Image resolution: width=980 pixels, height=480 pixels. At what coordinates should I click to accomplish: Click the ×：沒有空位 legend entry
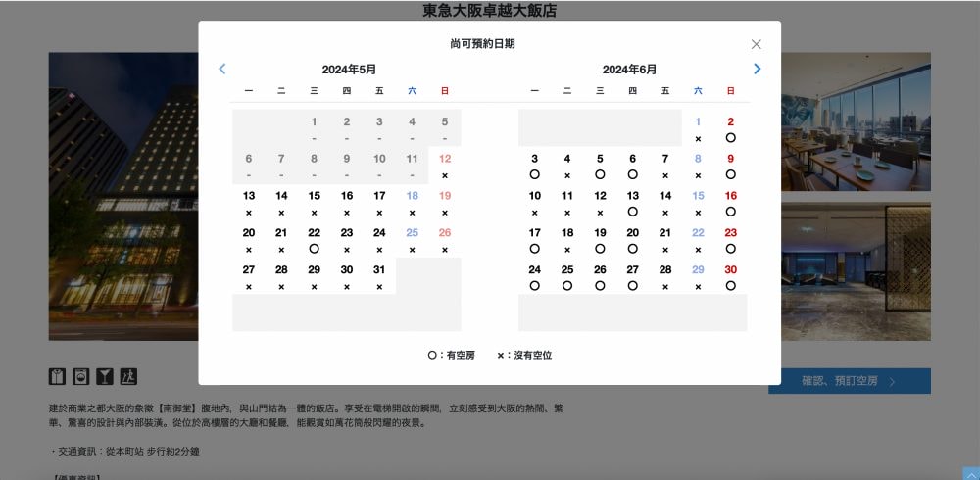coord(524,355)
